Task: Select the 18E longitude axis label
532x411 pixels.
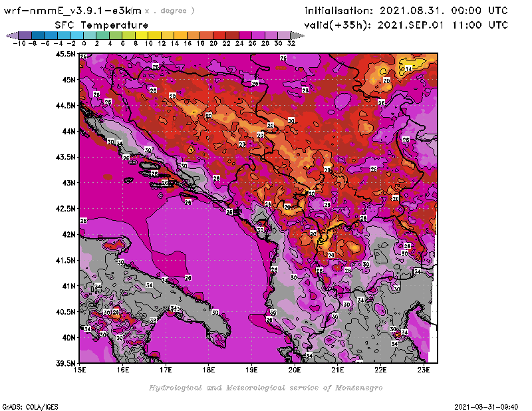Action: coord(209,370)
